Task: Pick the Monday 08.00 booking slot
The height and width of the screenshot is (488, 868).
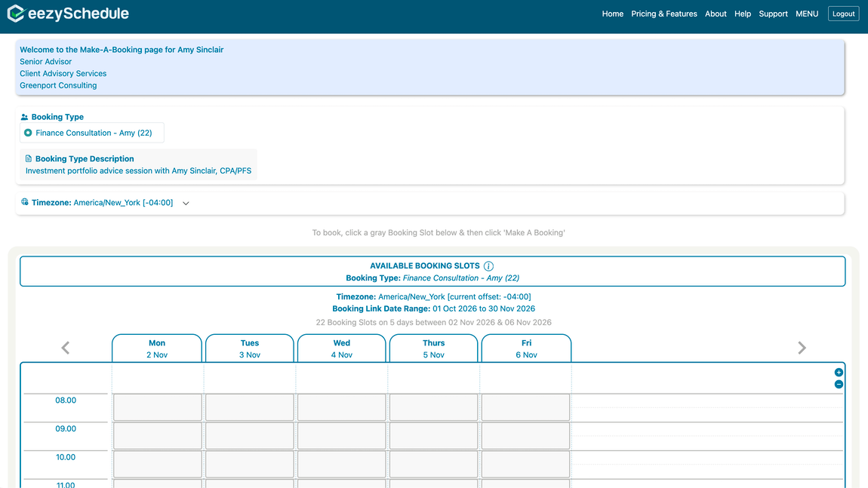Action: tap(158, 407)
